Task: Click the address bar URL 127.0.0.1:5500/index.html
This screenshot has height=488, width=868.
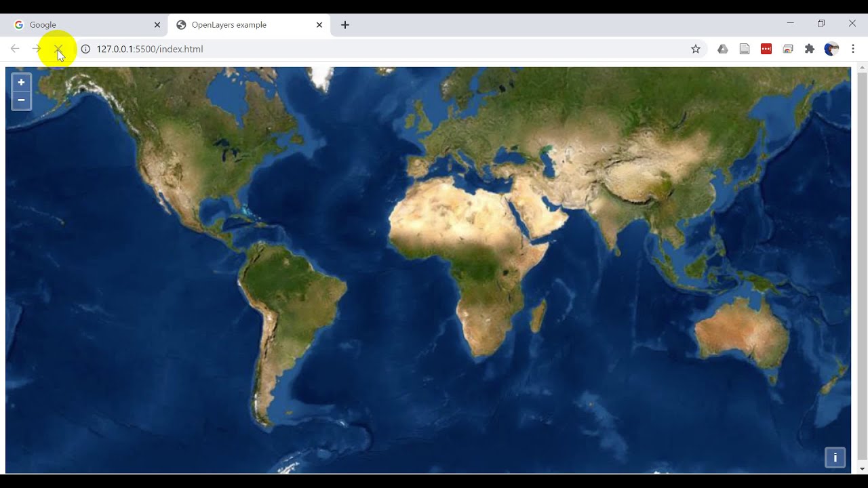Action: (150, 49)
